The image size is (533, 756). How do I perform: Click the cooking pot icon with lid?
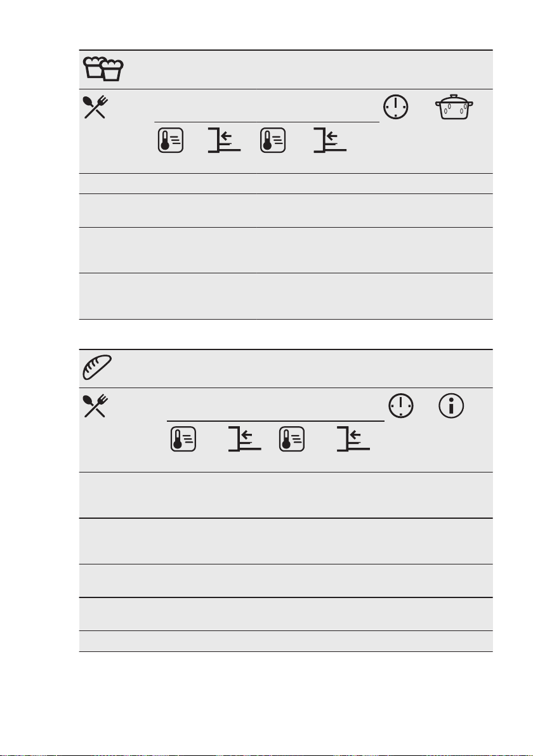click(x=454, y=107)
